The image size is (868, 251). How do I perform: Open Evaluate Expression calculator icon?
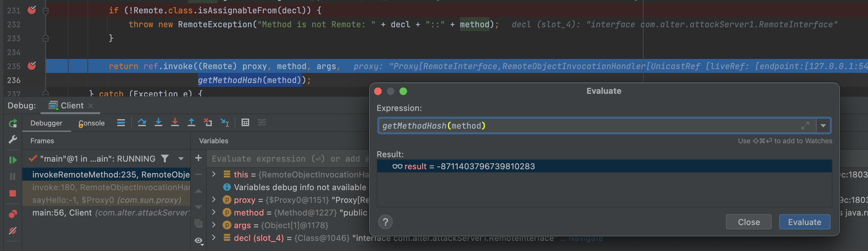click(x=245, y=123)
